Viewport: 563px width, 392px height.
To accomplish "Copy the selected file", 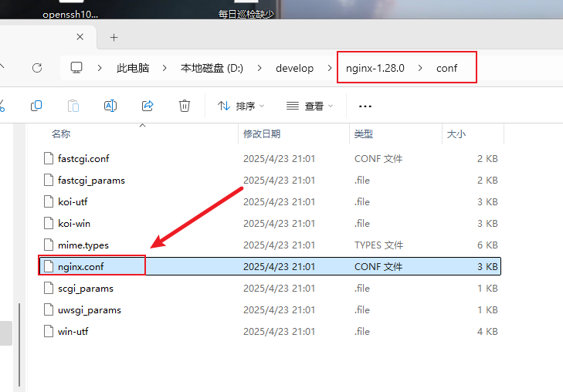I will [x=36, y=106].
